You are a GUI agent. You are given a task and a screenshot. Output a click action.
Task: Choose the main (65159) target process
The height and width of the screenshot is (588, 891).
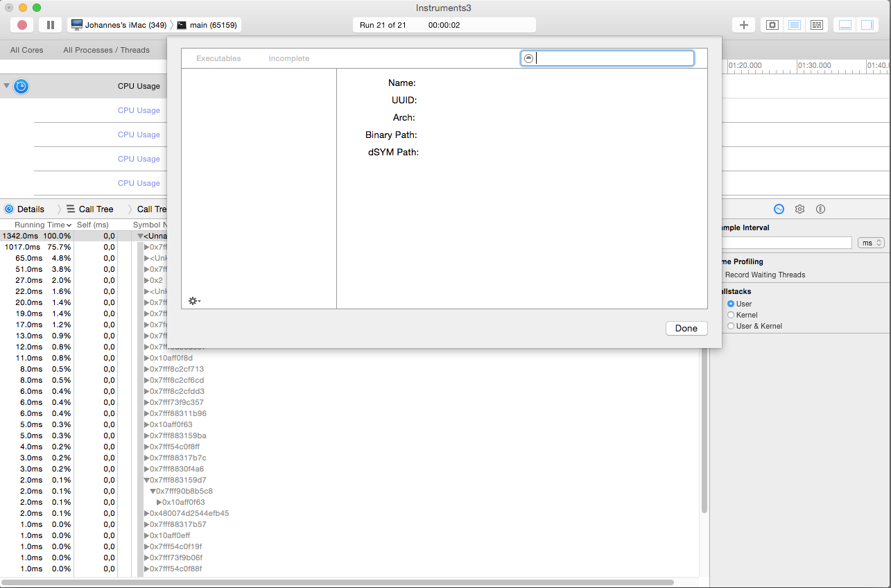pos(207,25)
